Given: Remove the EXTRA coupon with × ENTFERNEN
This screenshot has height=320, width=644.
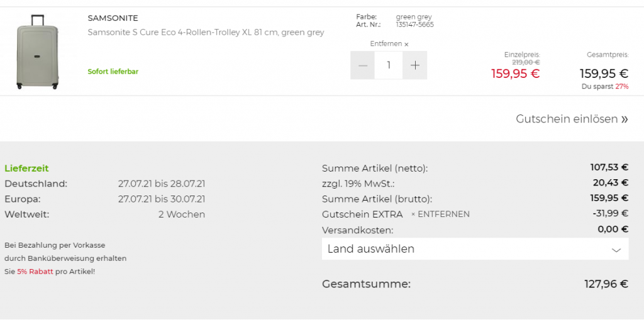Looking at the screenshot, I should 440,214.
